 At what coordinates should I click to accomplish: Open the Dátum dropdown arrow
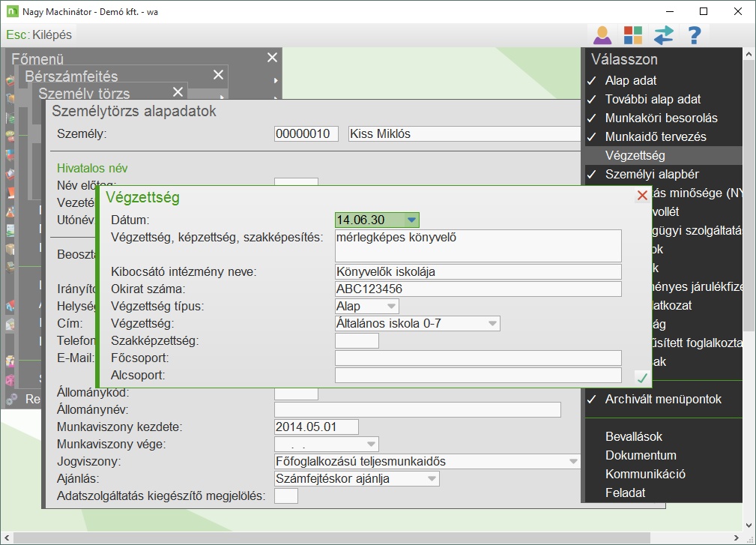411,220
